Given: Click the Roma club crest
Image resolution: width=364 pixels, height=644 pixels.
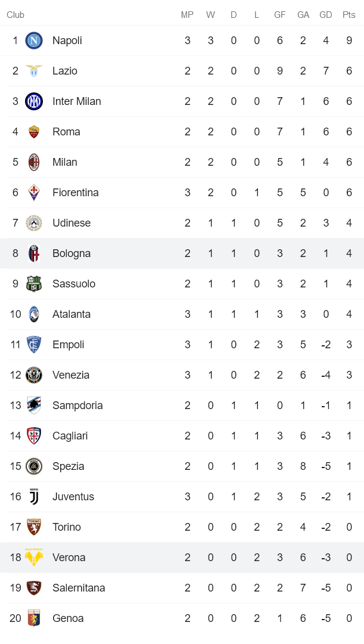Looking at the screenshot, I should [x=34, y=132].
